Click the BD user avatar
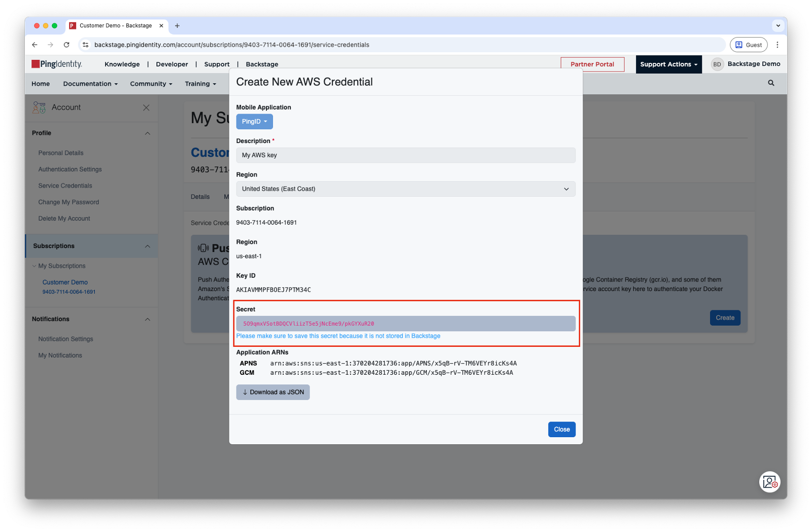 pos(717,64)
